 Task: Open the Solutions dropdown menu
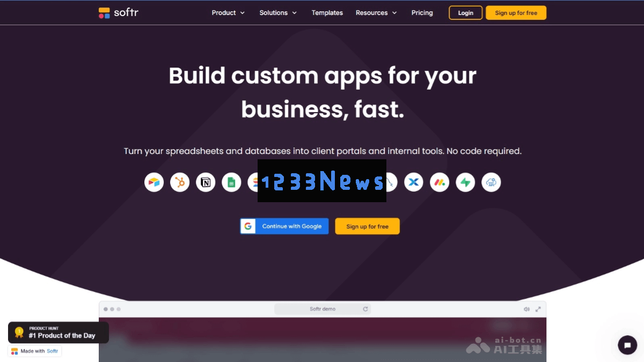coord(278,13)
